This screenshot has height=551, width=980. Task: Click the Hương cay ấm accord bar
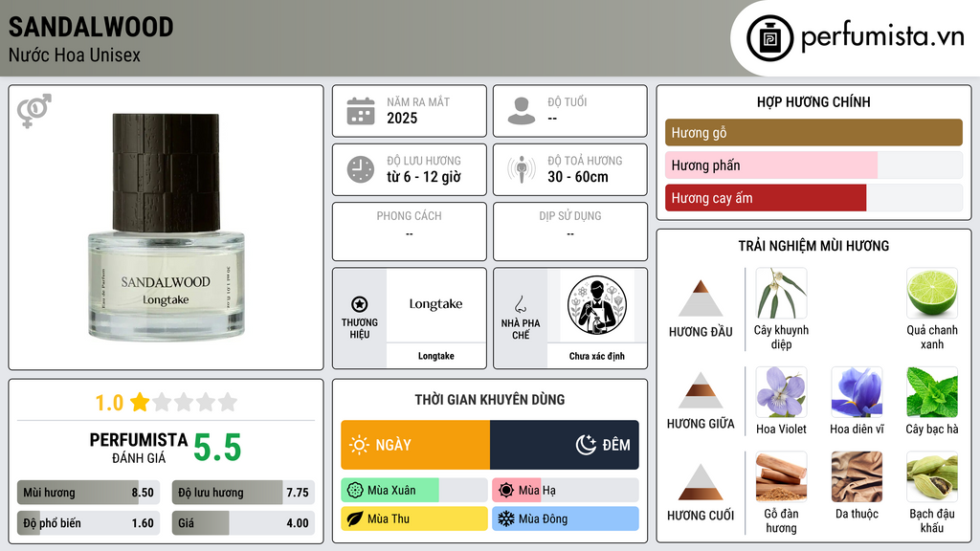813,198
